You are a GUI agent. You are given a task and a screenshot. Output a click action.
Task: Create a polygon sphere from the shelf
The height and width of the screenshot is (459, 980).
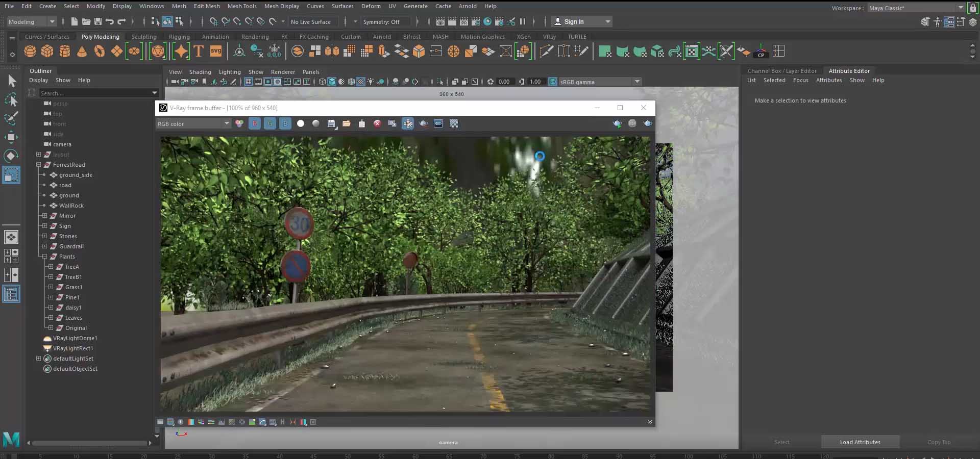[30, 51]
